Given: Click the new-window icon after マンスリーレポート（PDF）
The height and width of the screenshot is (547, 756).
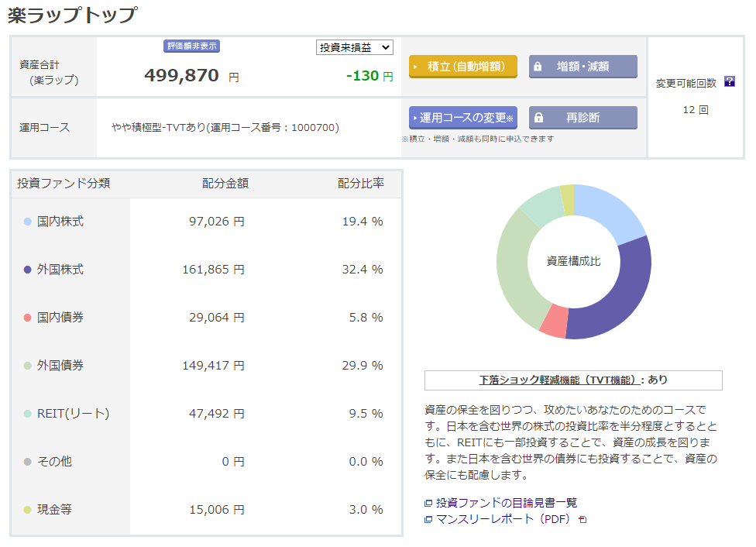Looking at the screenshot, I should [583, 520].
